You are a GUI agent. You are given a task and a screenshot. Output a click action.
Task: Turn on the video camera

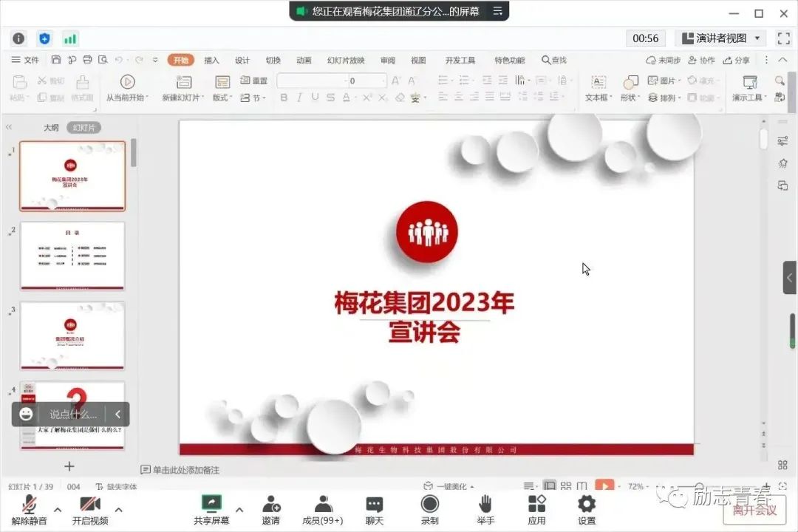point(90,504)
